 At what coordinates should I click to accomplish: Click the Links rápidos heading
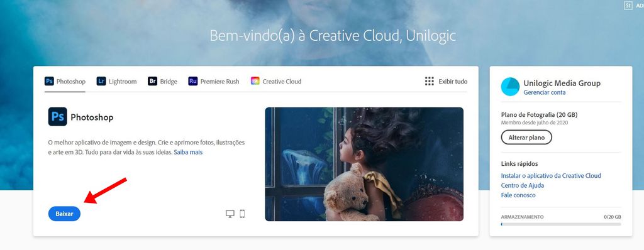coord(519,164)
